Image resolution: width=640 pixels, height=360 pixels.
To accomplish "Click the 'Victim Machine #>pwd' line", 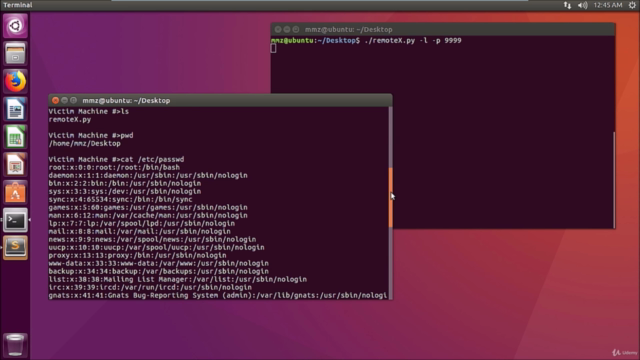I will 91,136.
